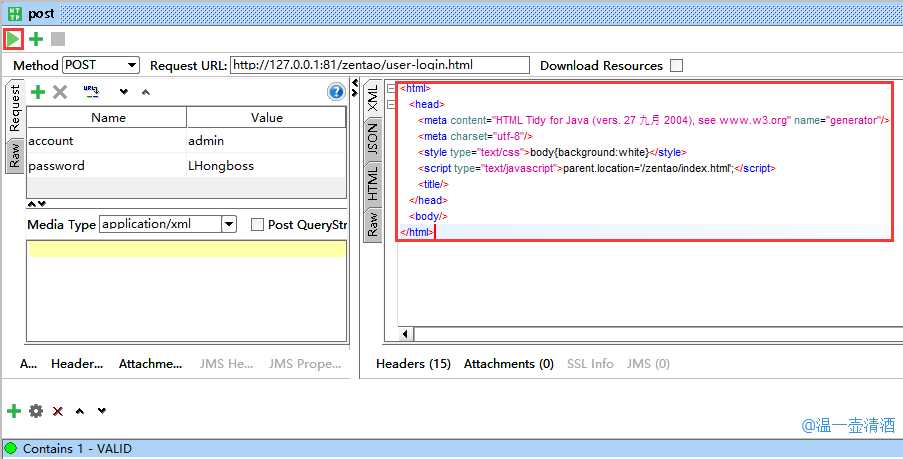The height and width of the screenshot is (459, 903).
Task: Open response HTML vertical tab
Action: click(373, 183)
